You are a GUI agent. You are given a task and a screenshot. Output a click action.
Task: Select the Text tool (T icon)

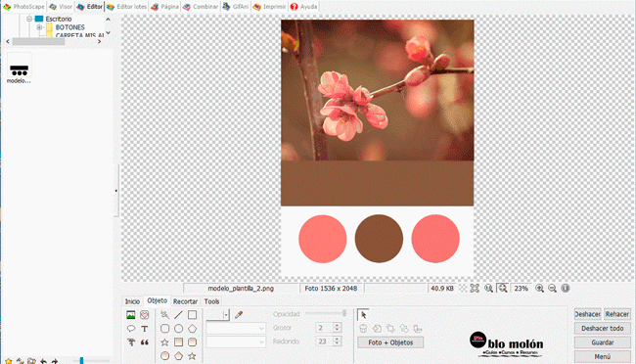coord(145,329)
